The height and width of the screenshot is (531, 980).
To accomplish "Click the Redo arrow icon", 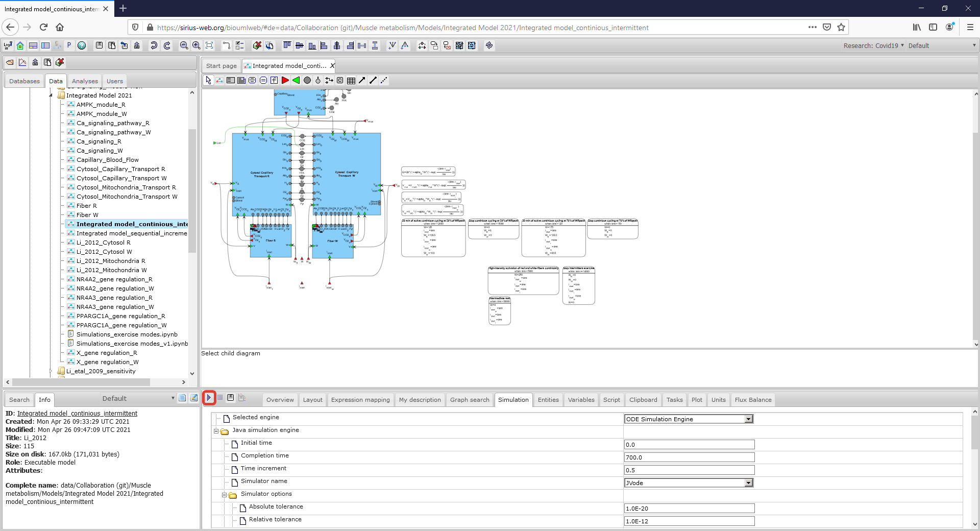I will pos(167,45).
